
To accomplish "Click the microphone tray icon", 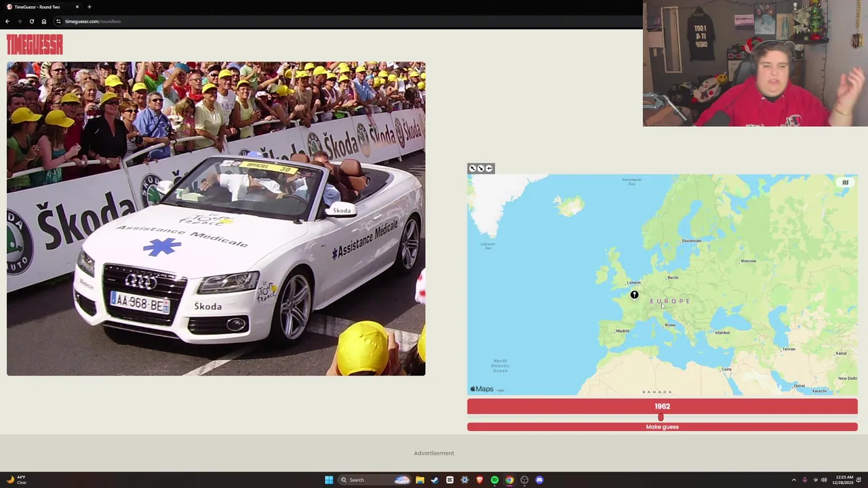I will [805, 480].
